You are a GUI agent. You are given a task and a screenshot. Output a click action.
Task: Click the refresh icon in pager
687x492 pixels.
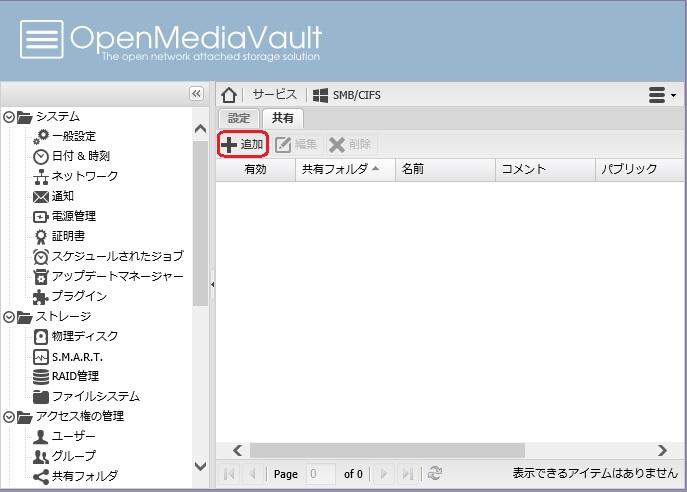pos(435,474)
